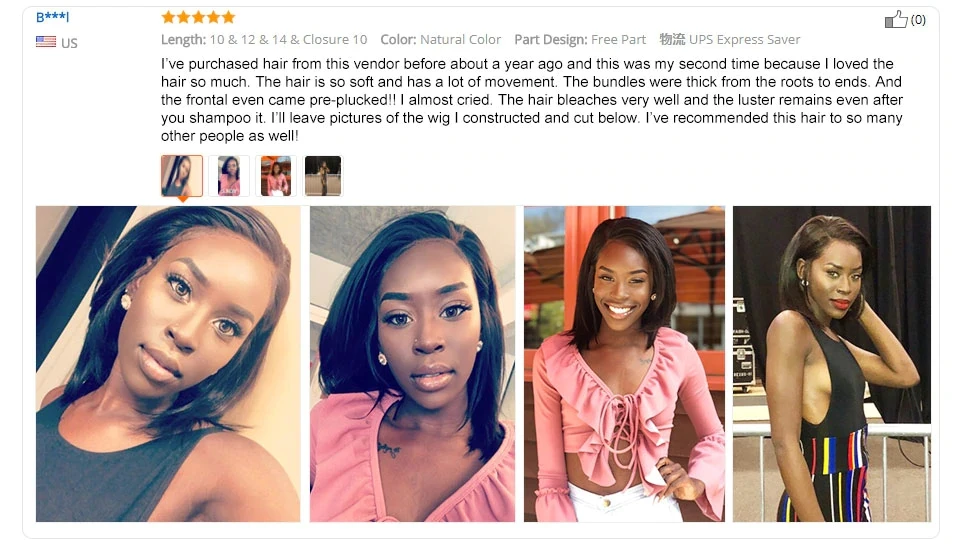Image resolution: width=960 pixels, height=548 pixels.
Task: Click the UPS Express Saver shipping text
Action: (x=744, y=40)
